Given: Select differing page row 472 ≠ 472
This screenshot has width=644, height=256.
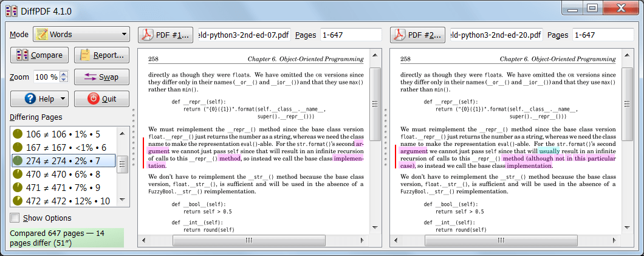Looking at the screenshot, I should click(64, 201).
